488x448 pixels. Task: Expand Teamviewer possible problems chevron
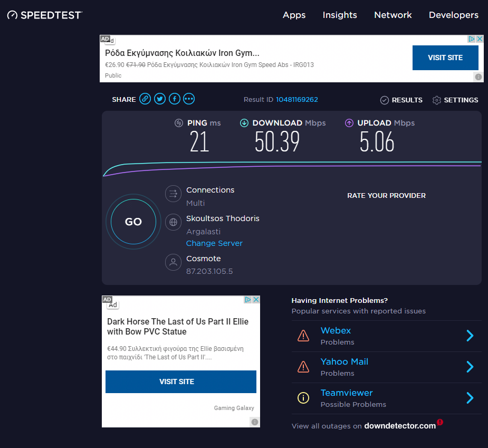[470, 398]
